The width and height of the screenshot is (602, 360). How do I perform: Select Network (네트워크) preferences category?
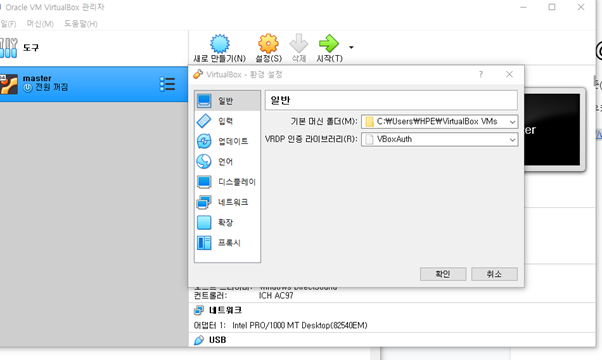click(x=227, y=202)
